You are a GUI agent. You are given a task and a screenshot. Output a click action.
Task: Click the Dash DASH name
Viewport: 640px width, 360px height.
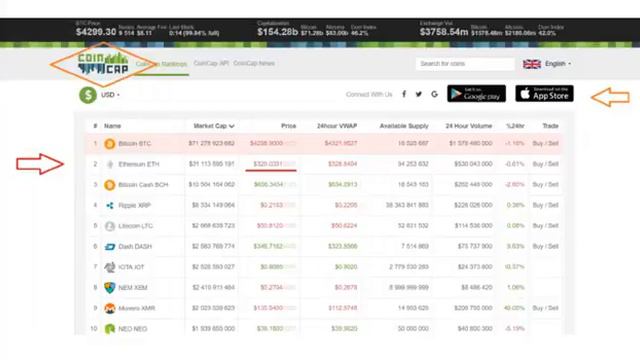(x=135, y=247)
